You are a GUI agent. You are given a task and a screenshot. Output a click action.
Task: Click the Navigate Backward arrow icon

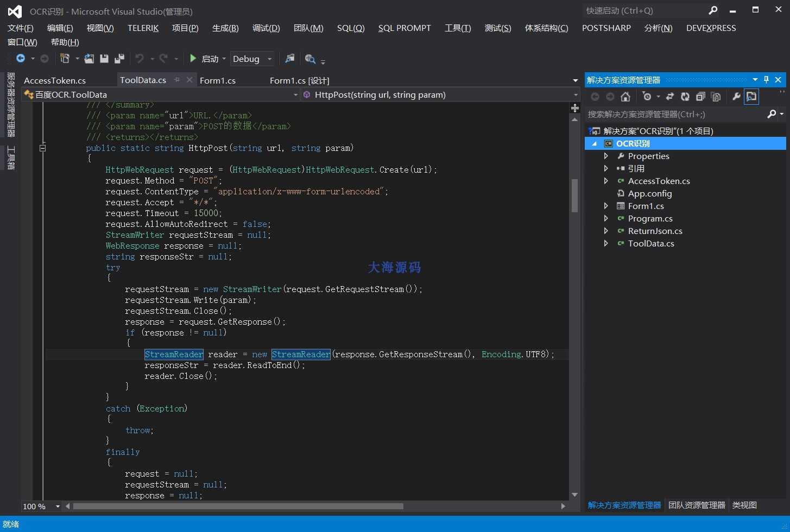21,59
